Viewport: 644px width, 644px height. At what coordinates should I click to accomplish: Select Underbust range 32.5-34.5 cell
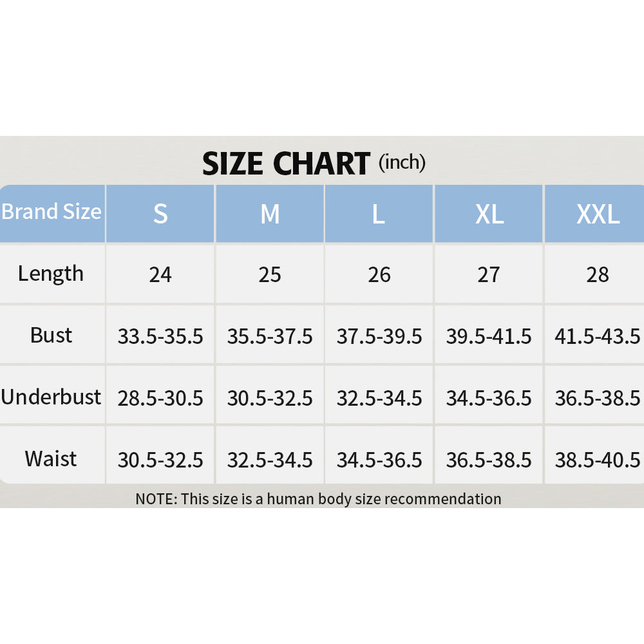tap(379, 398)
